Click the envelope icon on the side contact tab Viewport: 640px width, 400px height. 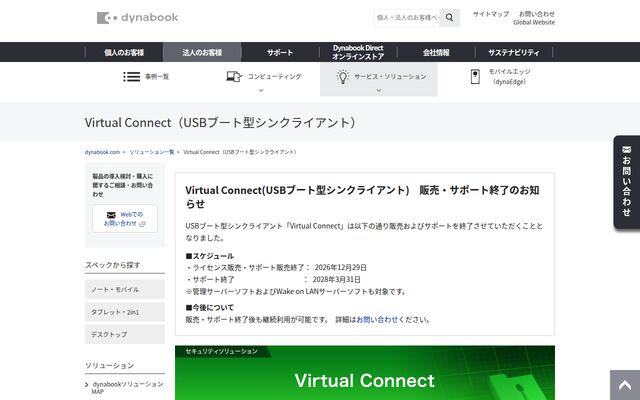627,150
